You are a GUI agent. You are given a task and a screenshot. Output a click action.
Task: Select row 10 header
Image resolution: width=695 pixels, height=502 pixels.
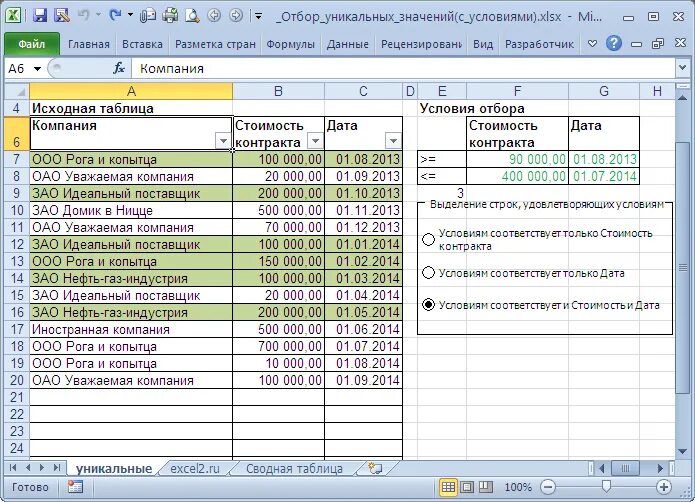point(17,210)
